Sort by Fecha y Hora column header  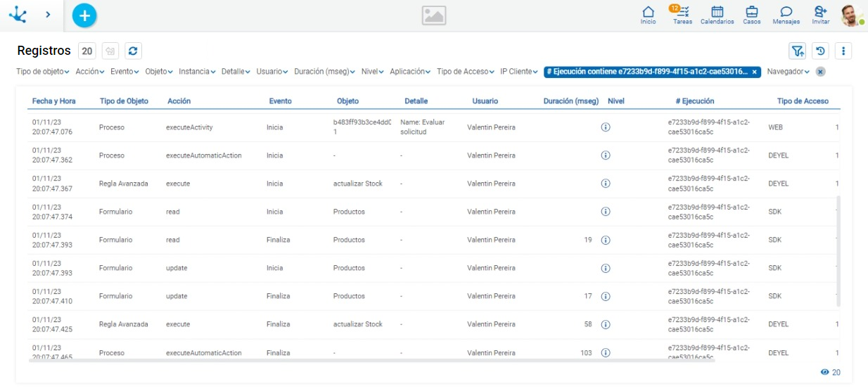pyautogui.click(x=53, y=101)
